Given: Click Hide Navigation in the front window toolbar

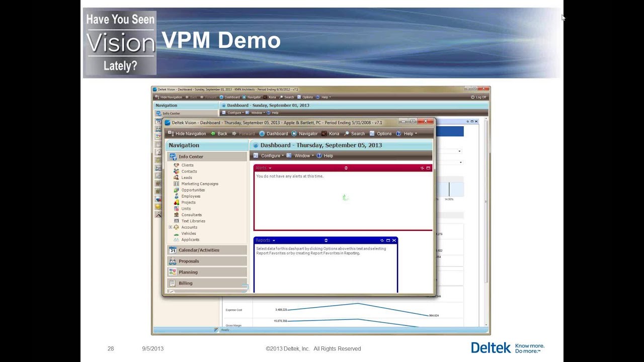Looking at the screenshot, I should [187, 134].
